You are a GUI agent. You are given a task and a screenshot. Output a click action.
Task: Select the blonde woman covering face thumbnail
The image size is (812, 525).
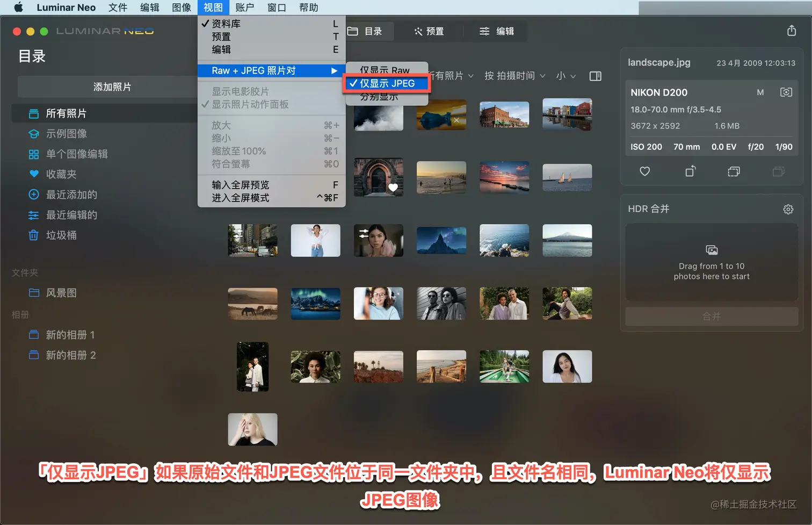(253, 429)
